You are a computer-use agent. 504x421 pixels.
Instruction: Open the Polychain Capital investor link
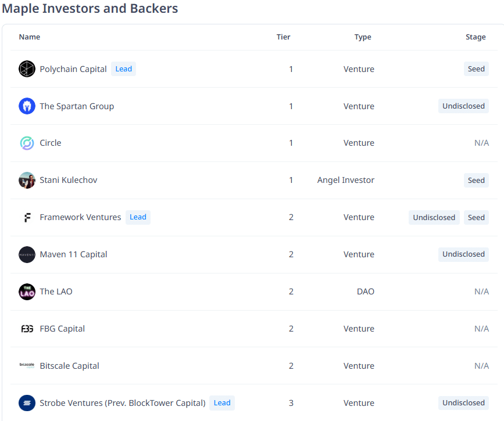[x=73, y=69]
